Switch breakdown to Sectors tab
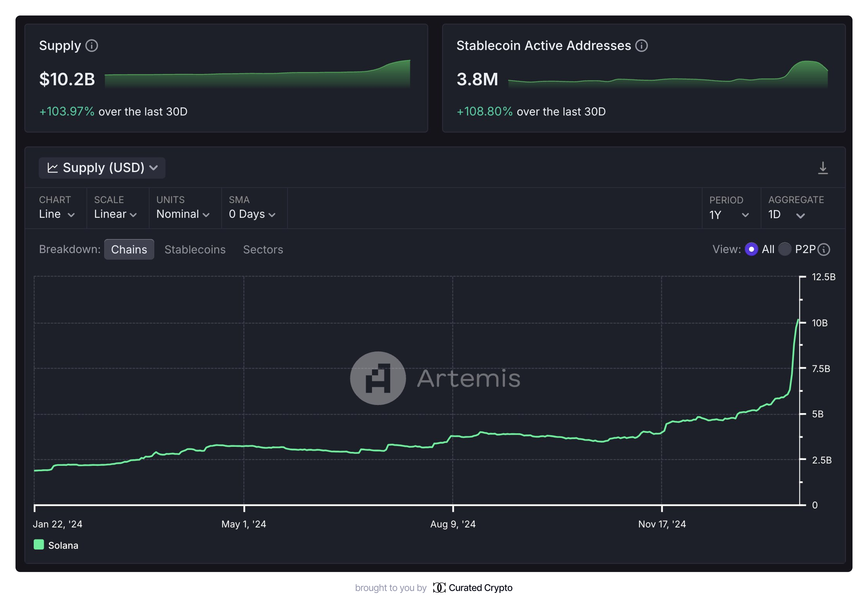 click(x=263, y=249)
